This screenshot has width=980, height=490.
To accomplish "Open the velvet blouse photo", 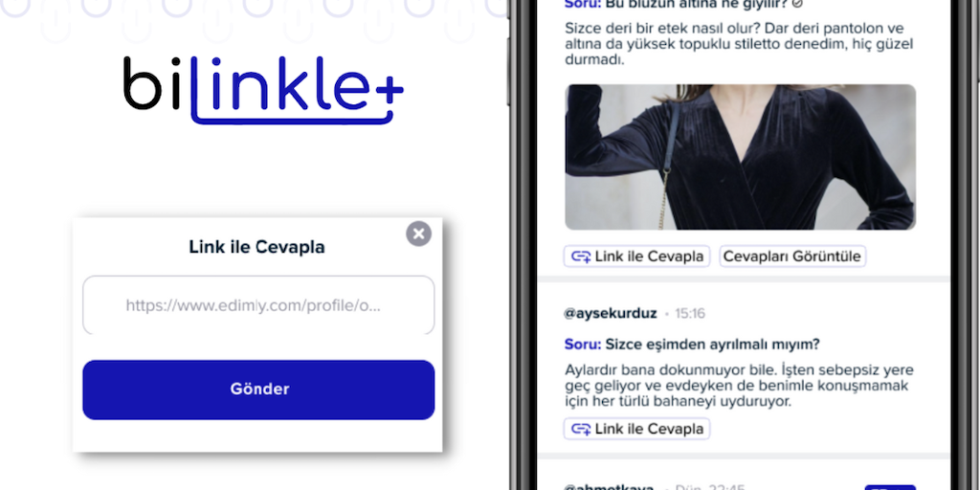I will (x=740, y=157).
